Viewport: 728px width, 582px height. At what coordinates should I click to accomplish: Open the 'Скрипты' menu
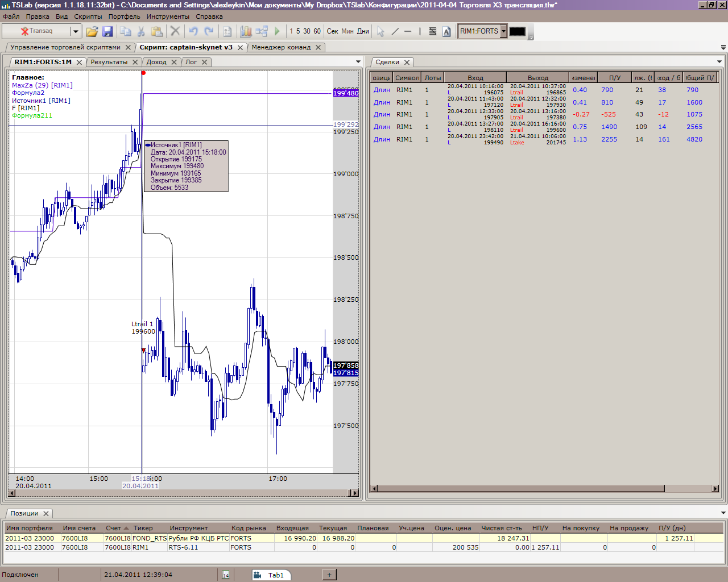point(88,16)
